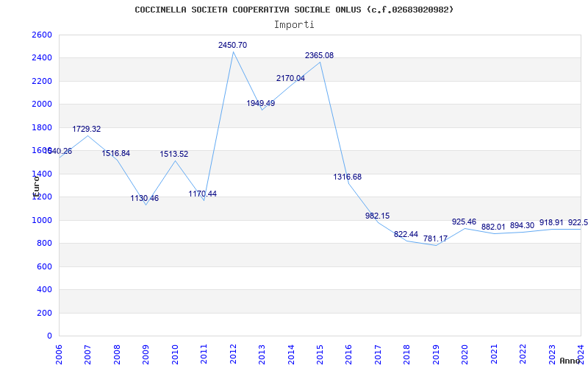Click x-axis year 2016
588x368 pixels.
click(x=349, y=355)
